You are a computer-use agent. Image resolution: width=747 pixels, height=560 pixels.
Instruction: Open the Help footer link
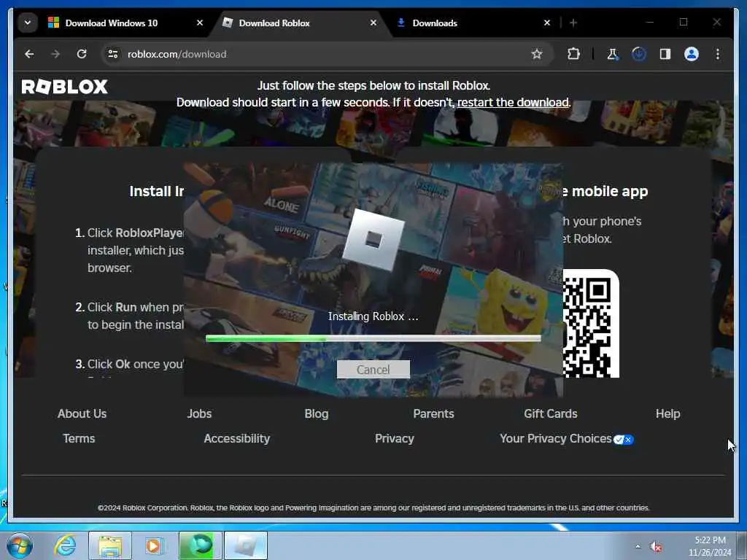point(668,414)
